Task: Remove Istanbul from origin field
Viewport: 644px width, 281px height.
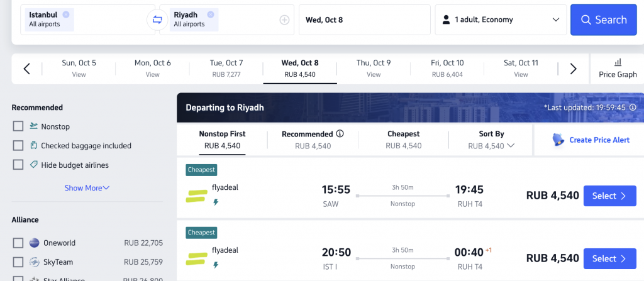Action: pyautogui.click(x=66, y=14)
